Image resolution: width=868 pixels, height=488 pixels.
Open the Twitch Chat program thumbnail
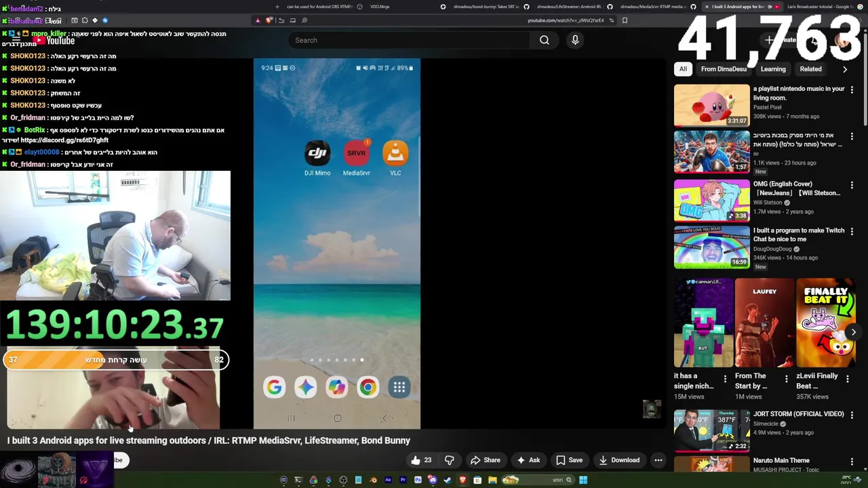pos(711,247)
